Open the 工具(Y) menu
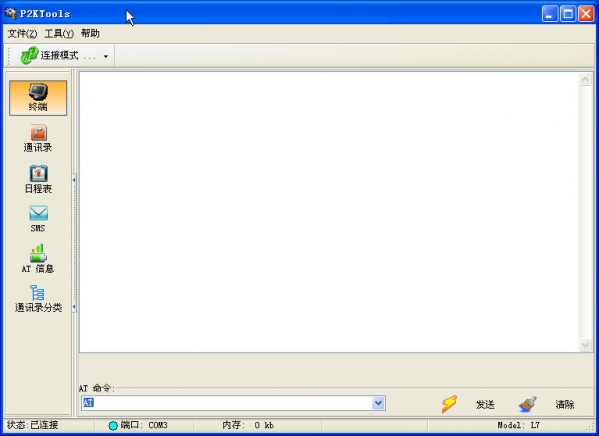The image size is (599, 436). [x=59, y=34]
